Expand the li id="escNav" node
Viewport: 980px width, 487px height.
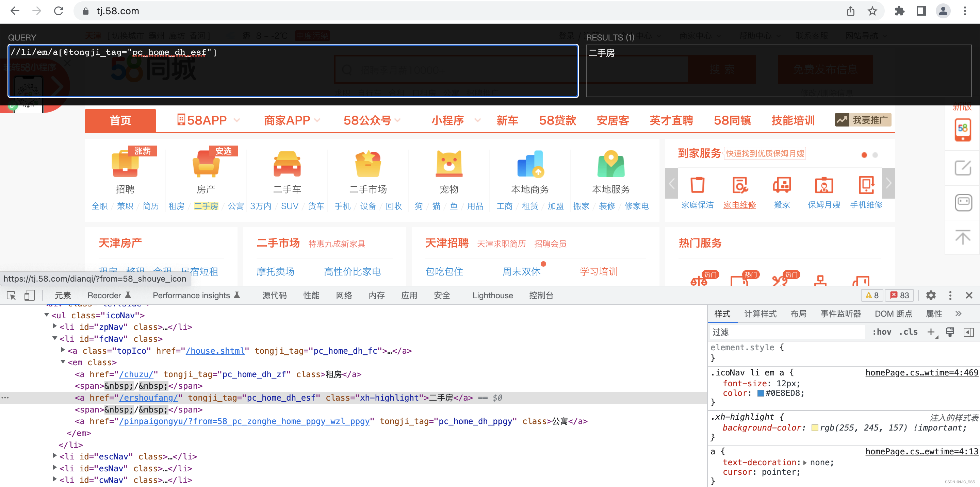pyautogui.click(x=55, y=456)
